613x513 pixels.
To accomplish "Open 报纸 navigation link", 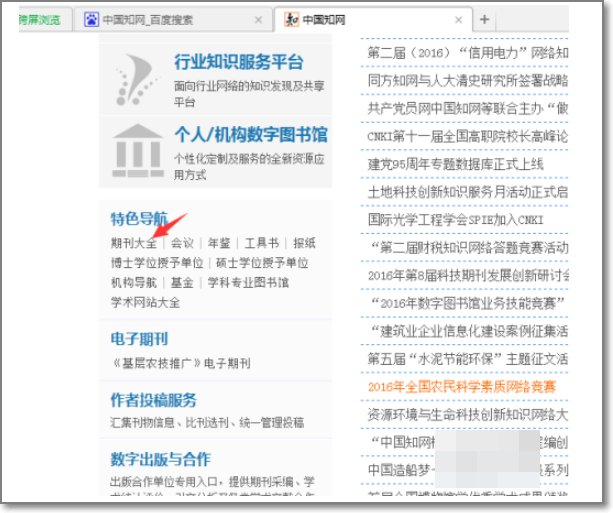I will coord(304,243).
